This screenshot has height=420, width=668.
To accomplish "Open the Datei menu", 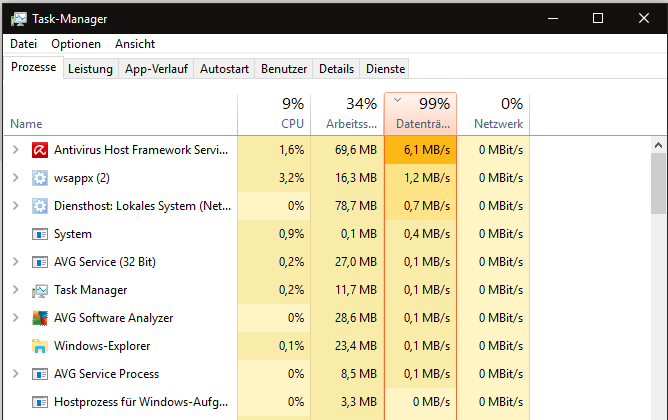I will (23, 44).
